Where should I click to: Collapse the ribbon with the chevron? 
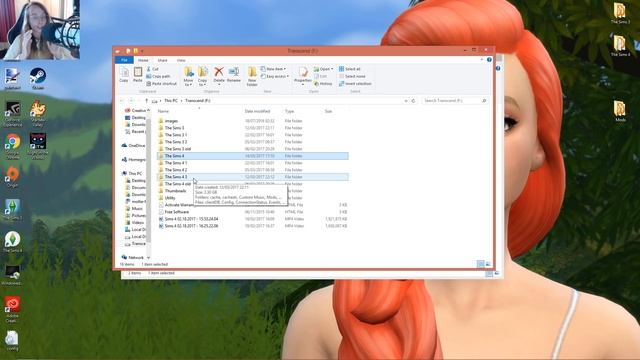pos(482,60)
